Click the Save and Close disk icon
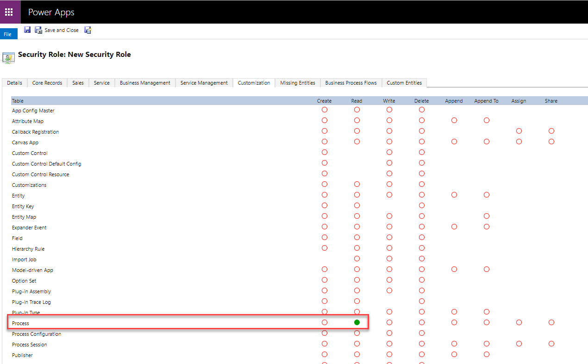 [38, 30]
